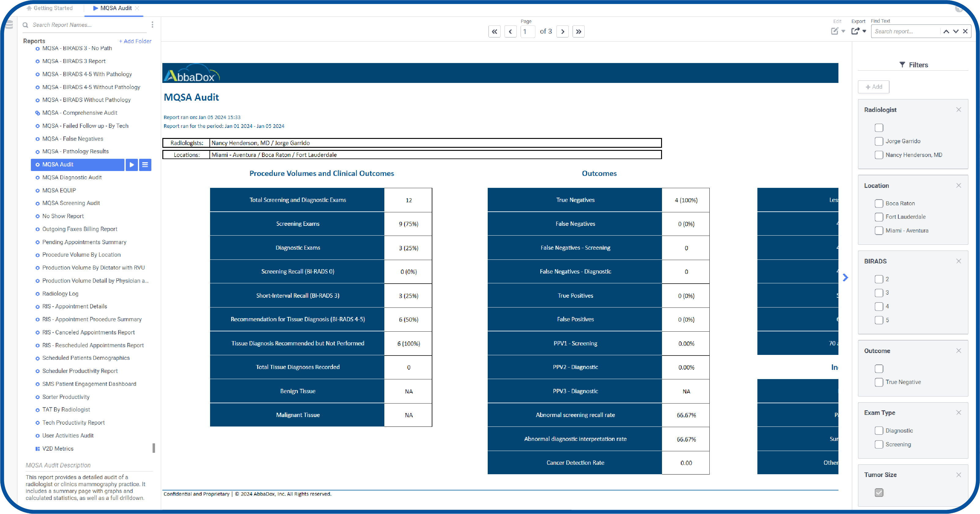Screen dimensions: 980x514
Task: Toggle the Jorge Garrido radiologist checkbox
Action: pos(879,141)
